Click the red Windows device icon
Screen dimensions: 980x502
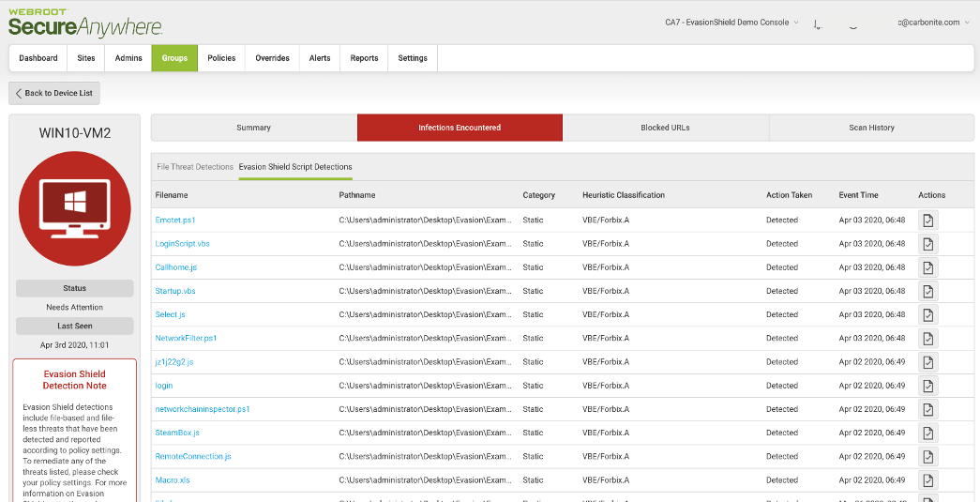74,209
